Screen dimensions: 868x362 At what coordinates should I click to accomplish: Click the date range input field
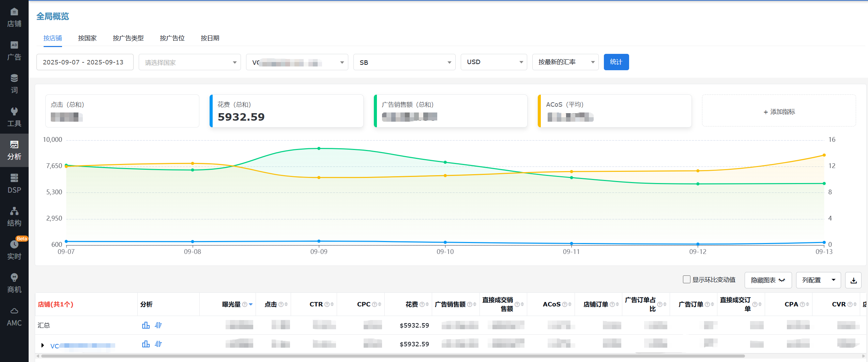[x=85, y=62]
